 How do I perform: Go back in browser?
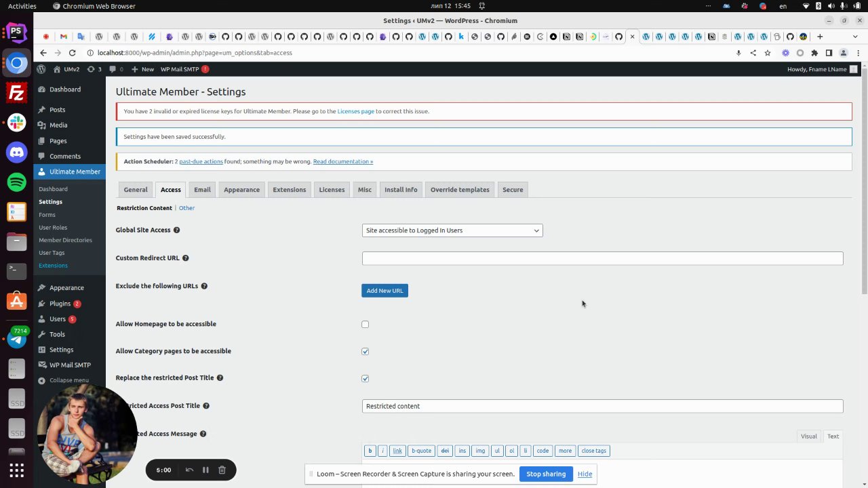tap(43, 53)
